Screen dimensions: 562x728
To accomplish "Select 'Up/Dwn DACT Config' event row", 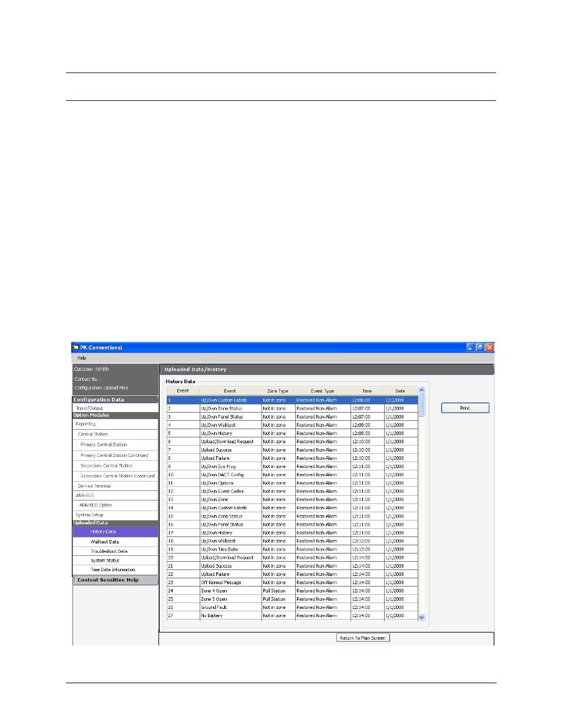I will click(292, 475).
